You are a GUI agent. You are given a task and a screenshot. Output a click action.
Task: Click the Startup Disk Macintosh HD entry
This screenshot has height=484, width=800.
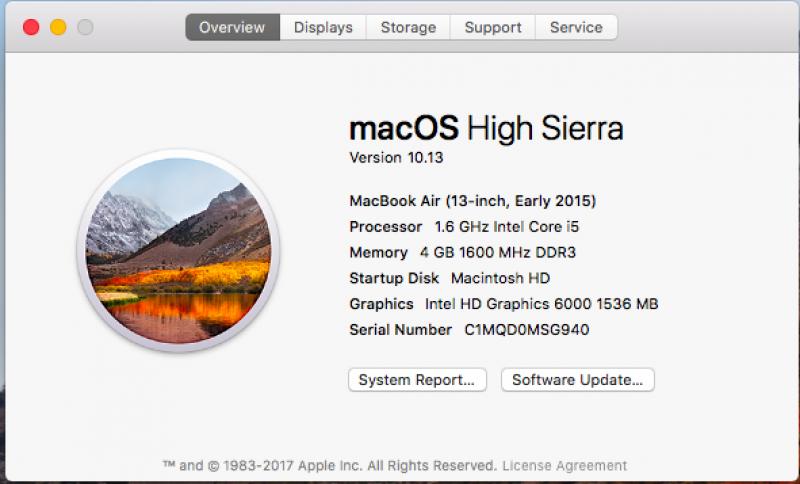click(x=449, y=278)
